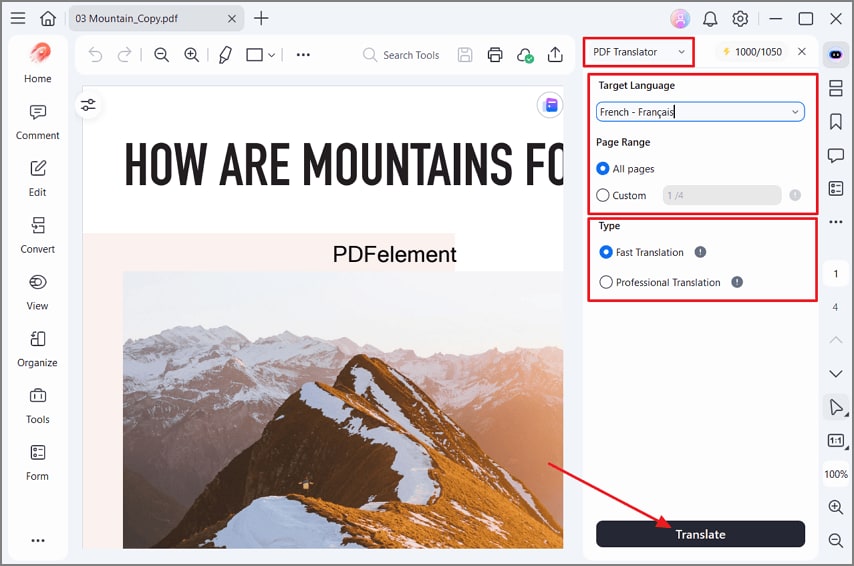Click the custom page range field
This screenshot has height=566, width=854.
point(722,195)
